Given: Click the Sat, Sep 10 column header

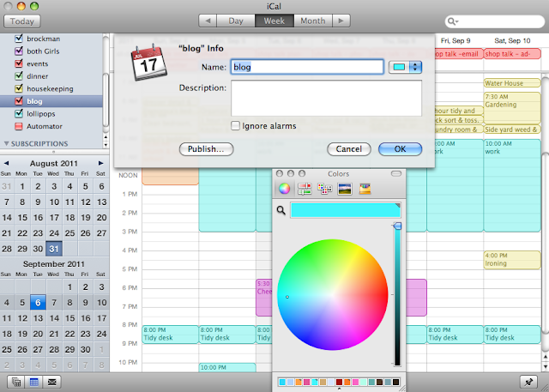Looking at the screenshot, I should pos(512,40).
